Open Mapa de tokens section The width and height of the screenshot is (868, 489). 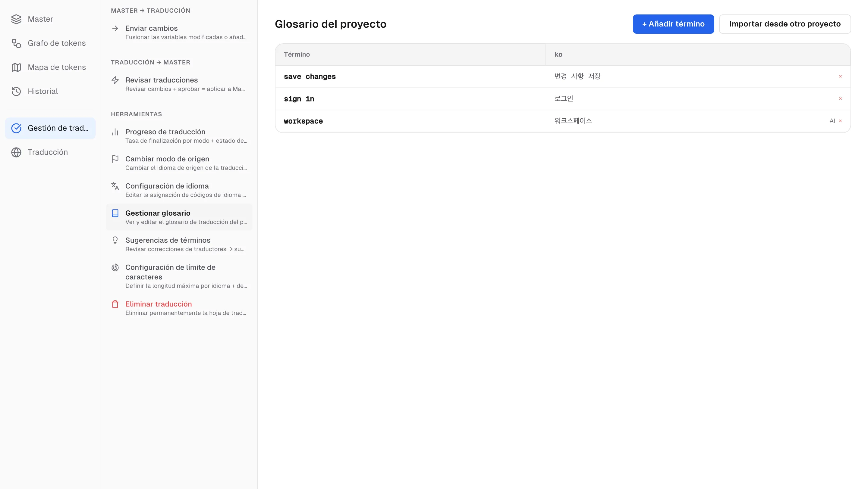(x=51, y=67)
